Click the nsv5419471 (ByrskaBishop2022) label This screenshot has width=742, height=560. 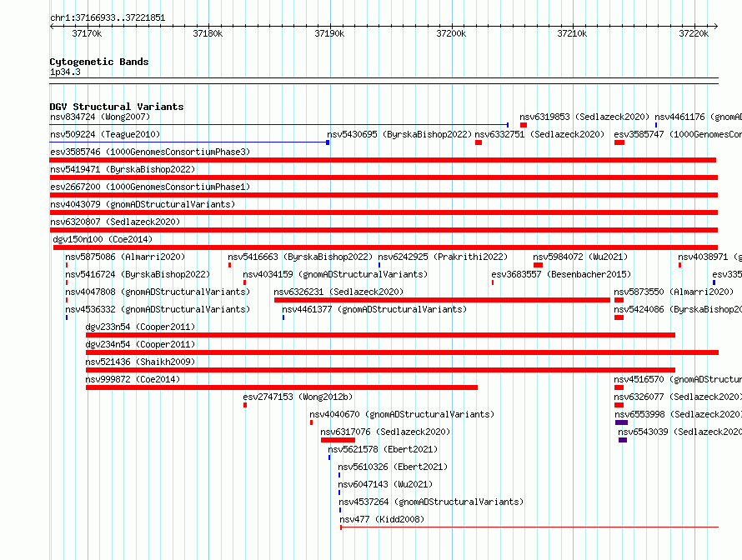(x=123, y=169)
